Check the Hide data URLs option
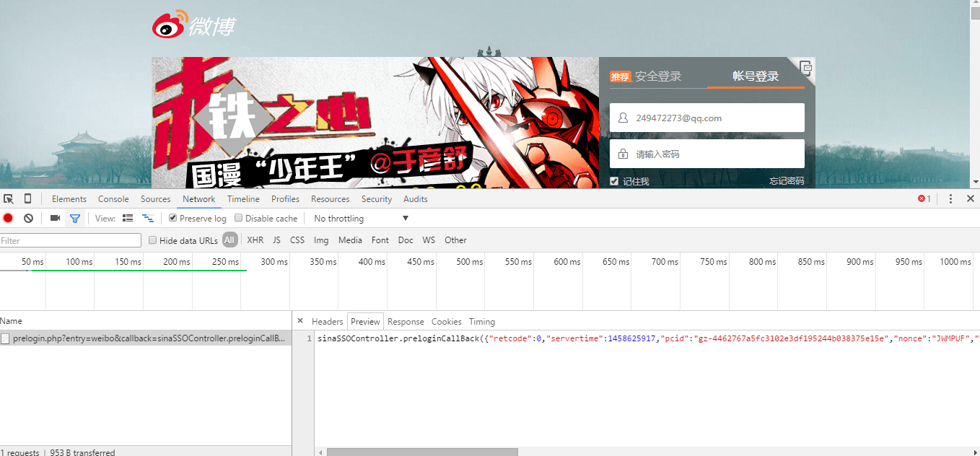 [153, 240]
